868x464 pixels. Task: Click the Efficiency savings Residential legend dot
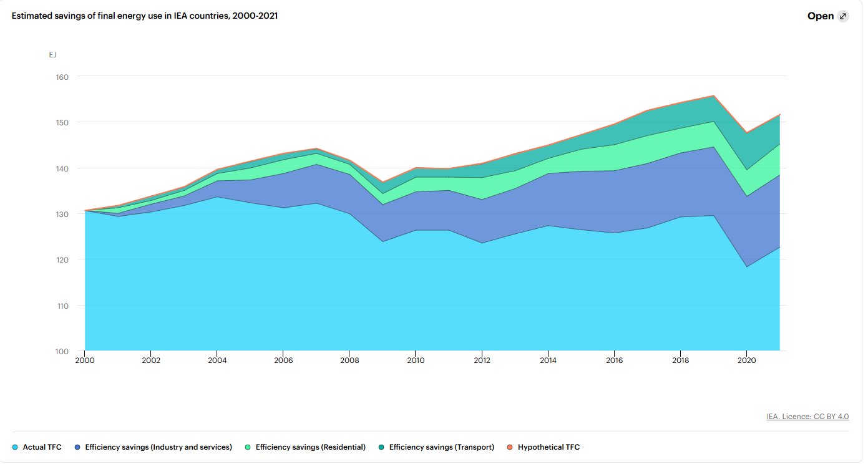tap(248, 447)
